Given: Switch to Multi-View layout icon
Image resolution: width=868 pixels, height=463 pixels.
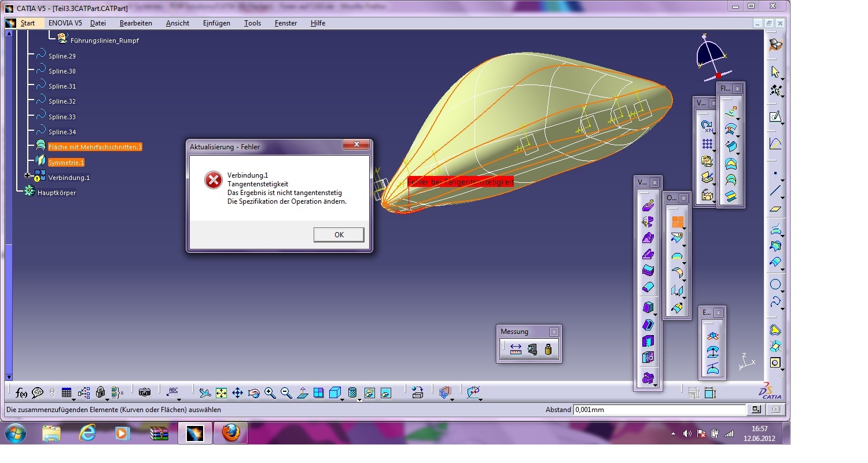Looking at the screenshot, I should click(318, 393).
